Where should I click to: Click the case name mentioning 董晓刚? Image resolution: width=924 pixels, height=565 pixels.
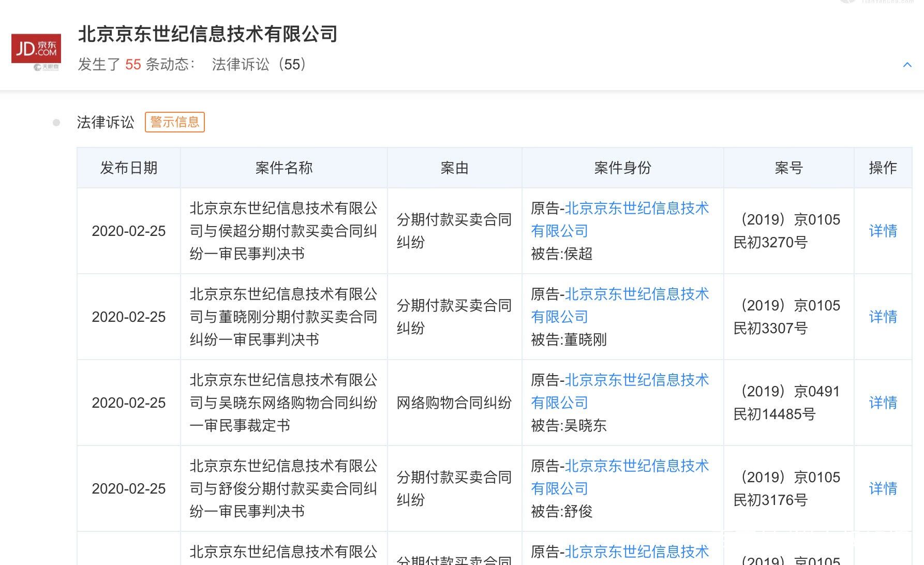pyautogui.click(x=284, y=317)
